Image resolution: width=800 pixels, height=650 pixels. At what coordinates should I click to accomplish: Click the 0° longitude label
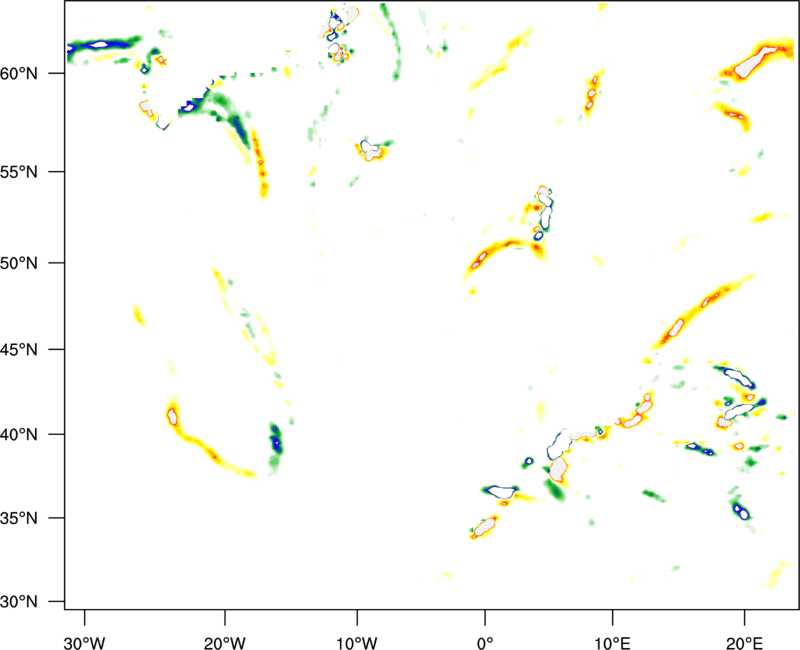coord(485,642)
